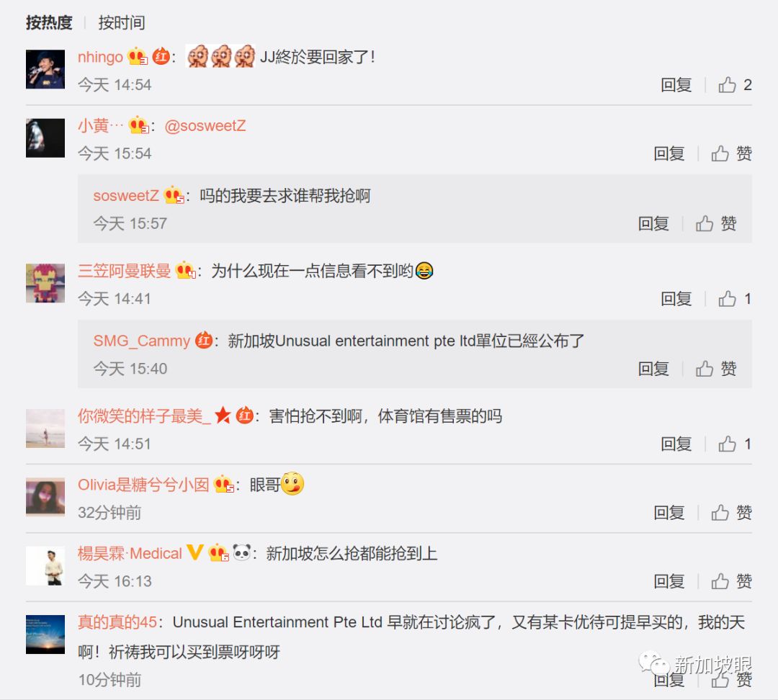Like nhingo's comment with thumbs-up icon
The image size is (778, 700).
[727, 85]
